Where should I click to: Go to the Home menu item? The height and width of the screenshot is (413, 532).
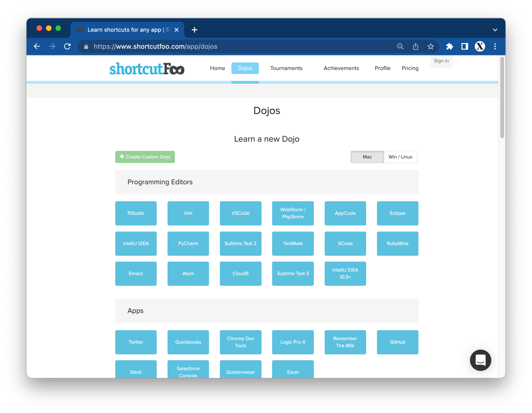tap(217, 68)
